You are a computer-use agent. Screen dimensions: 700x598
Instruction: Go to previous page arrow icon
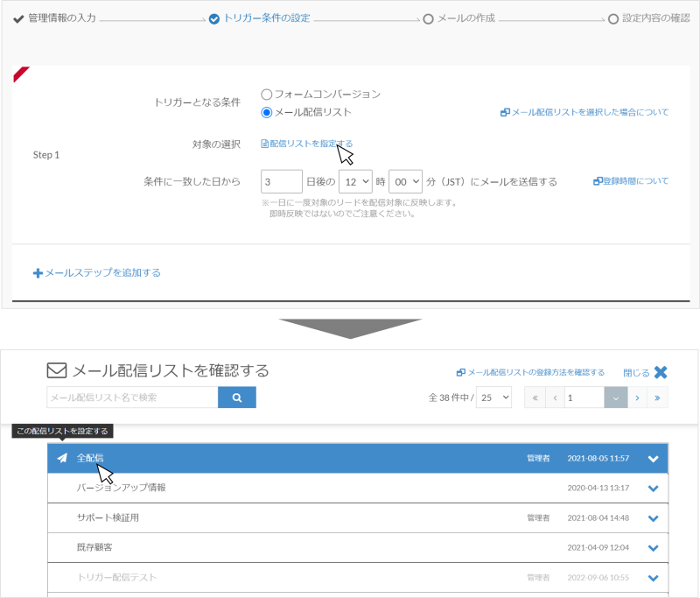point(555,397)
